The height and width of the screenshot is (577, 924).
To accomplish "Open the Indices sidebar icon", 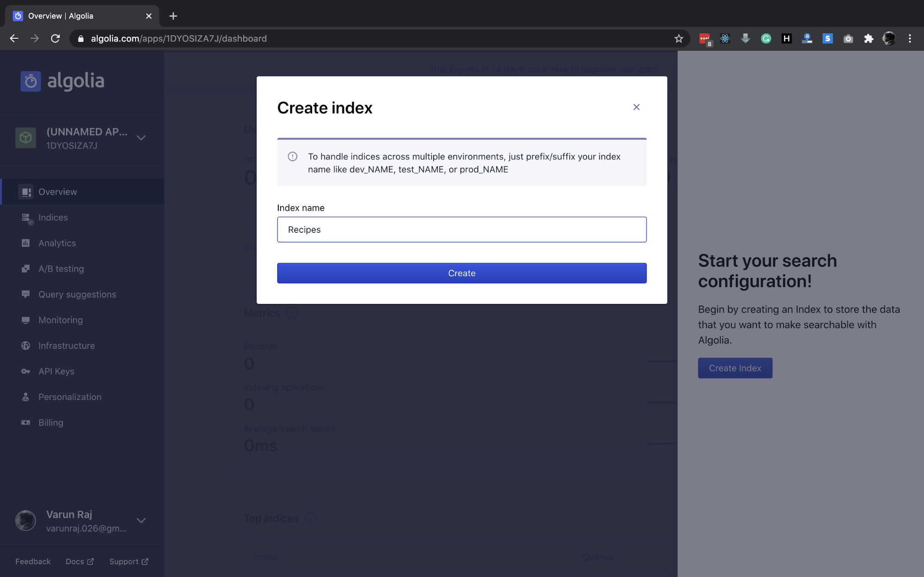I will [x=26, y=218].
